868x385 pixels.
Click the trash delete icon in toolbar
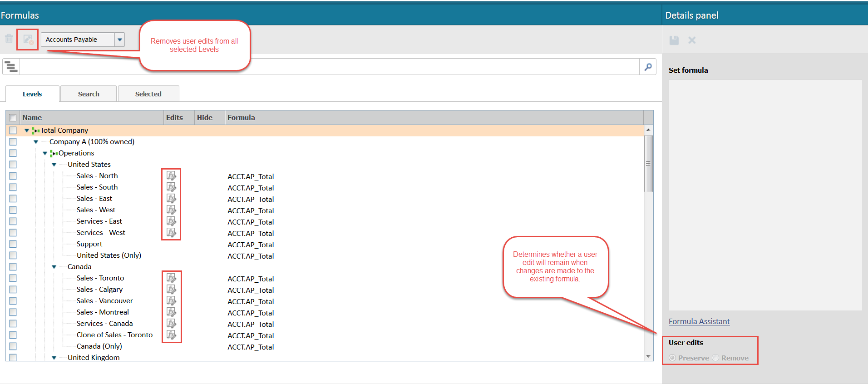[x=9, y=39]
